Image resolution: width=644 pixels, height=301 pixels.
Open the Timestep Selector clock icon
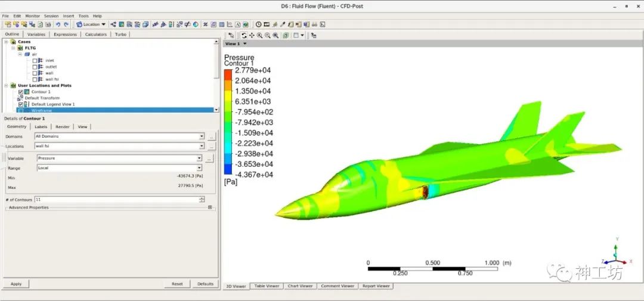click(x=259, y=24)
